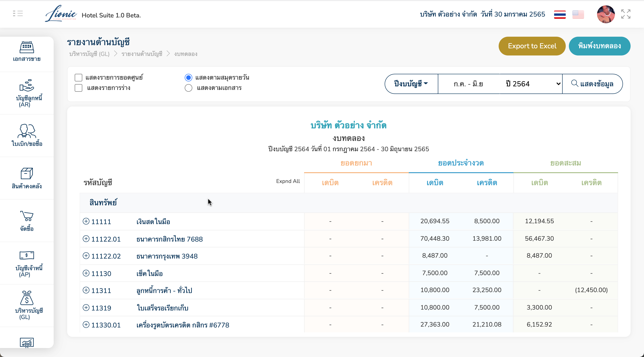The height and width of the screenshot is (357, 644).
Task: Click บริษัท ตัวอย่าง จำกัด report title
Action: tap(349, 125)
